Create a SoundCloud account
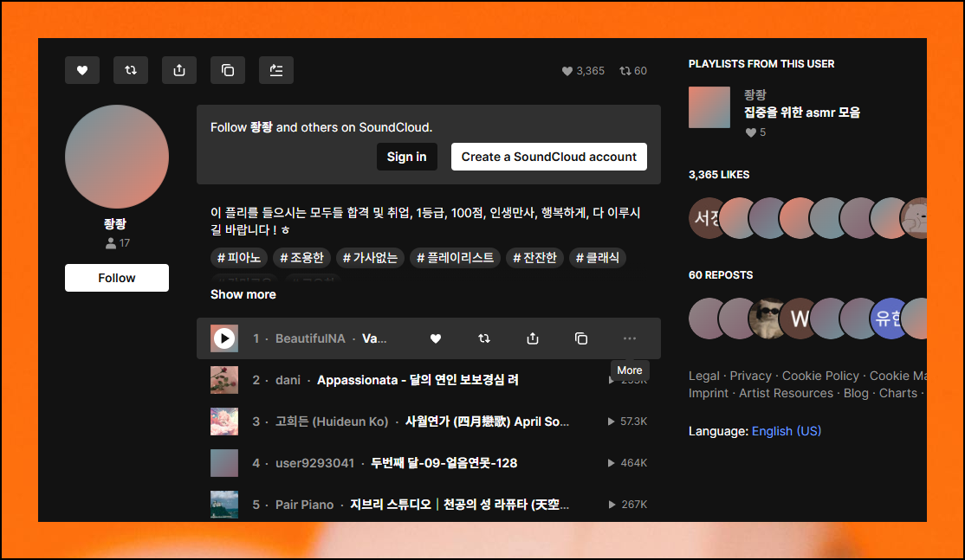This screenshot has height=560, width=965. tap(549, 157)
